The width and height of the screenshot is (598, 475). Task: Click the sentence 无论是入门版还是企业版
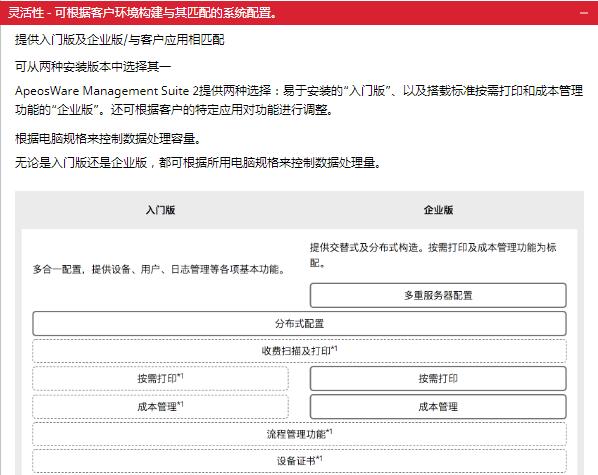(x=198, y=163)
